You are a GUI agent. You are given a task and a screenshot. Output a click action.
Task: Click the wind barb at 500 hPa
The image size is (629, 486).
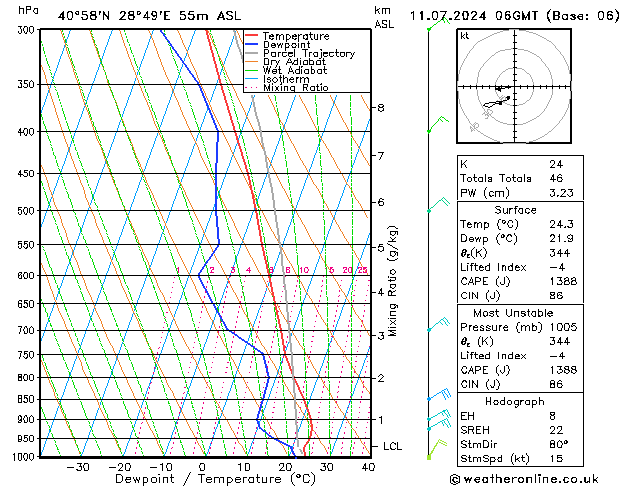(438, 204)
